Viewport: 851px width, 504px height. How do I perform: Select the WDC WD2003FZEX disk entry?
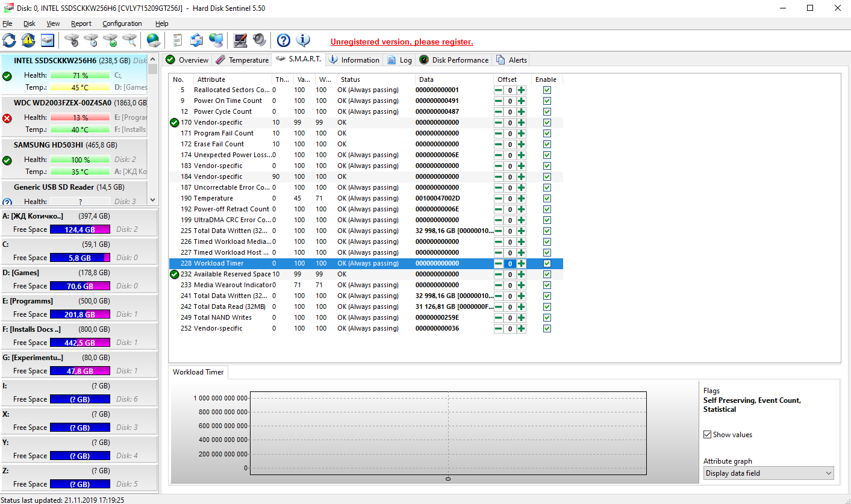click(x=74, y=117)
